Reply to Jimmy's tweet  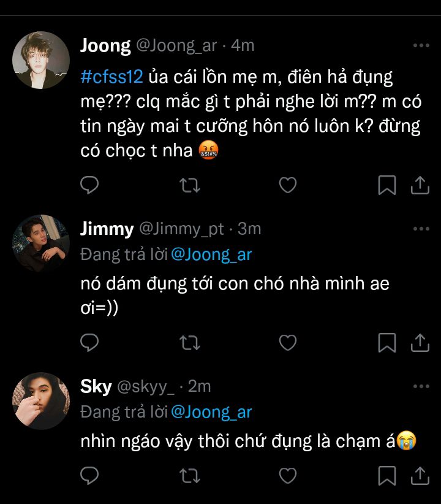tap(90, 342)
